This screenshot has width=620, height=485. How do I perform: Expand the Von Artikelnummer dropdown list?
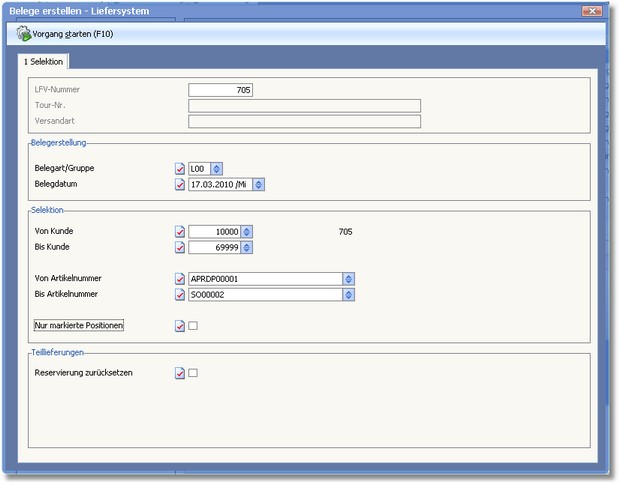tap(348, 279)
